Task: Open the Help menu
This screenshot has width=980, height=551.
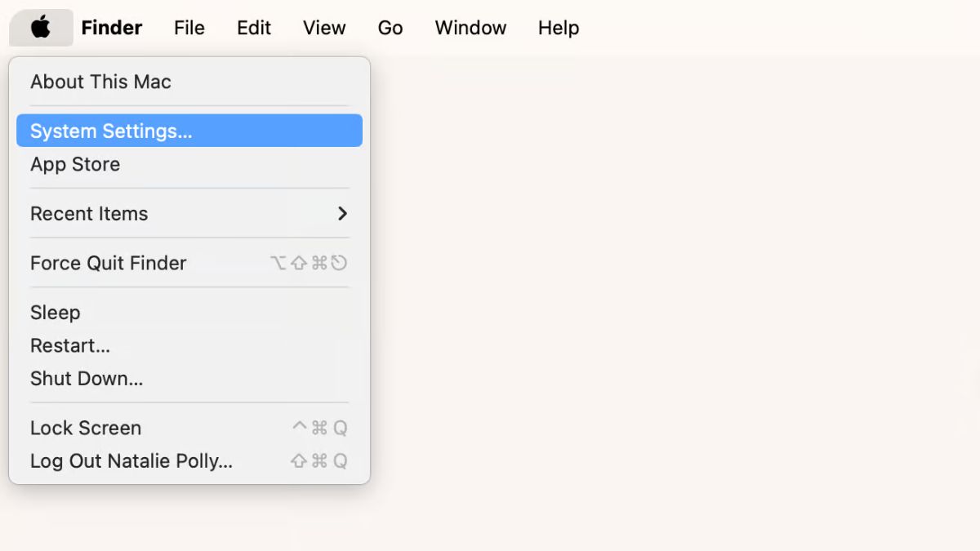Action: tap(559, 28)
